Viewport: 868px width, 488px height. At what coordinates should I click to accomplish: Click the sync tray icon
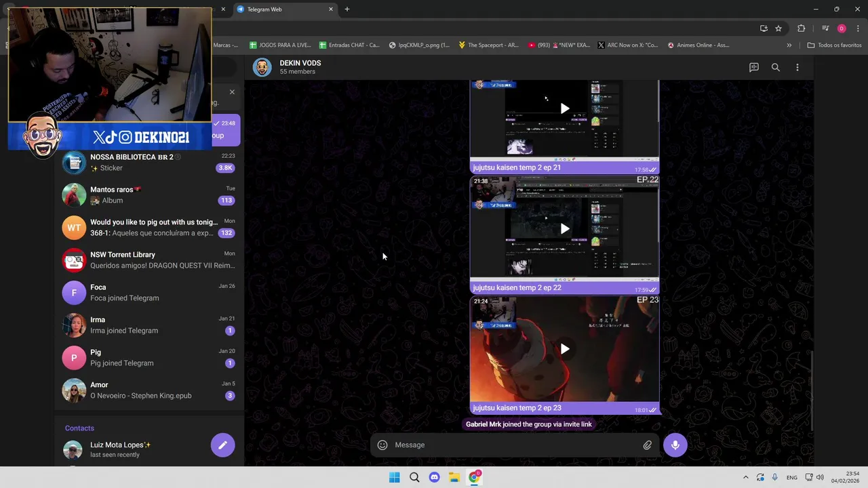click(760, 477)
